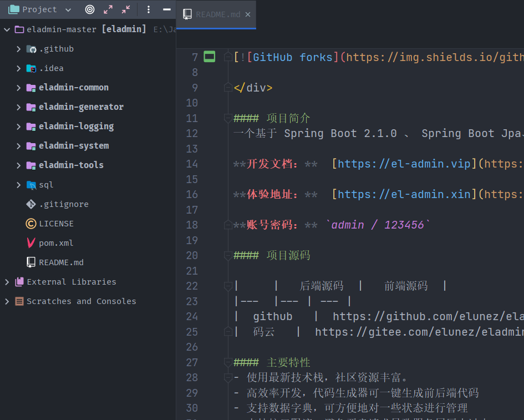Click the eladmin-master root folder icon
524x420 pixels.
pos(19,29)
